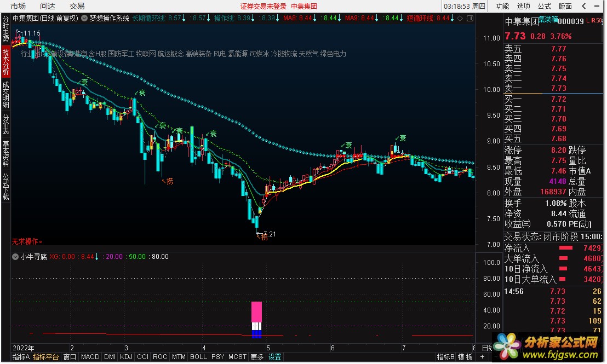Screen dimensions: 607x364
Task: Switch indicator to PSY
Action: 218,357
